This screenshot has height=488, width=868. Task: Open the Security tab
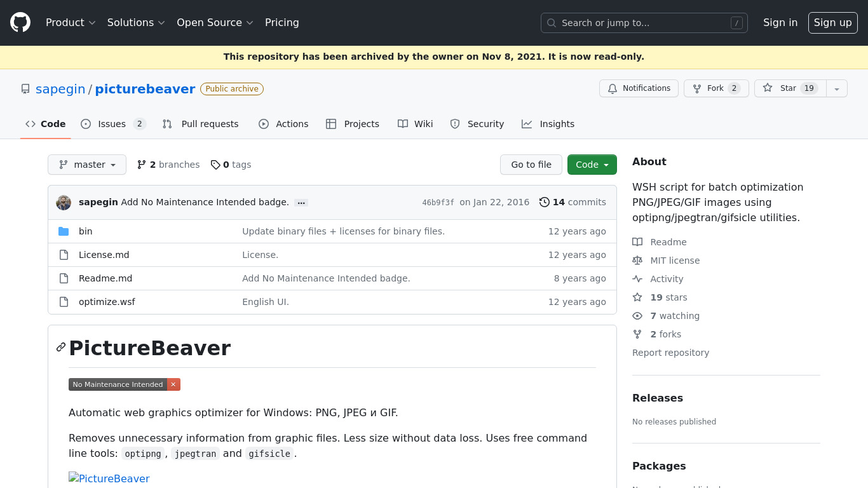(x=477, y=124)
